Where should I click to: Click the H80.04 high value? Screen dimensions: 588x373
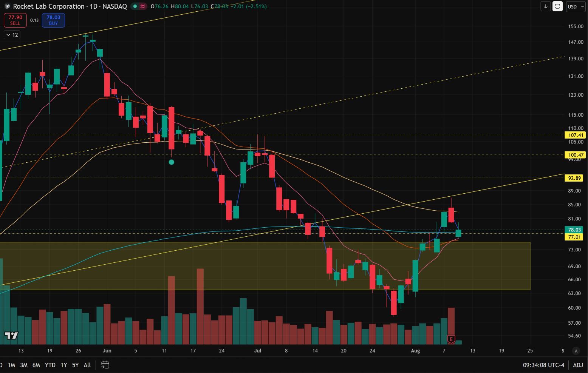click(180, 6)
